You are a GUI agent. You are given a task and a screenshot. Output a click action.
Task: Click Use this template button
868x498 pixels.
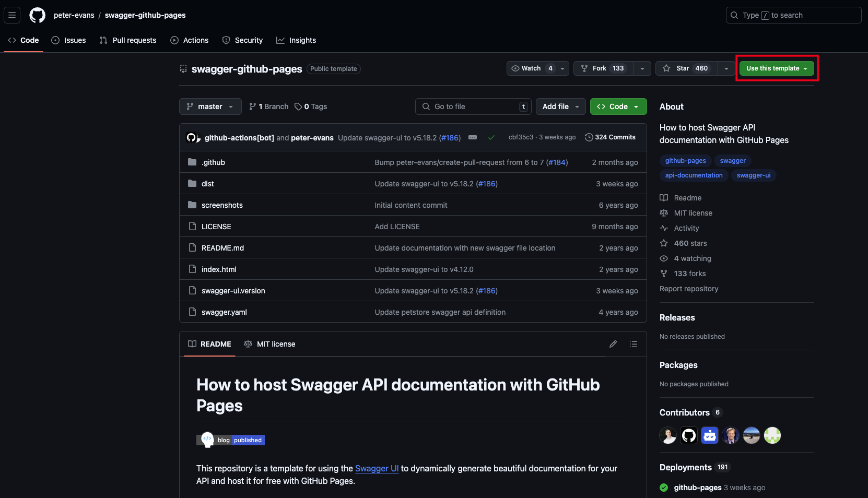(x=777, y=68)
